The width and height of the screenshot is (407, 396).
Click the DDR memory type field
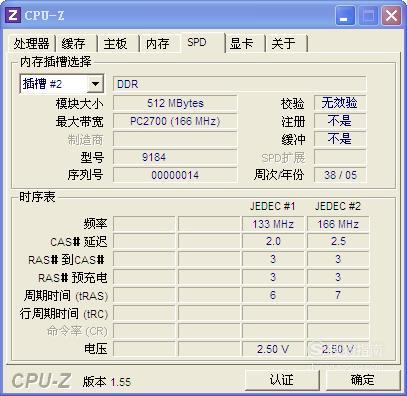point(239,84)
